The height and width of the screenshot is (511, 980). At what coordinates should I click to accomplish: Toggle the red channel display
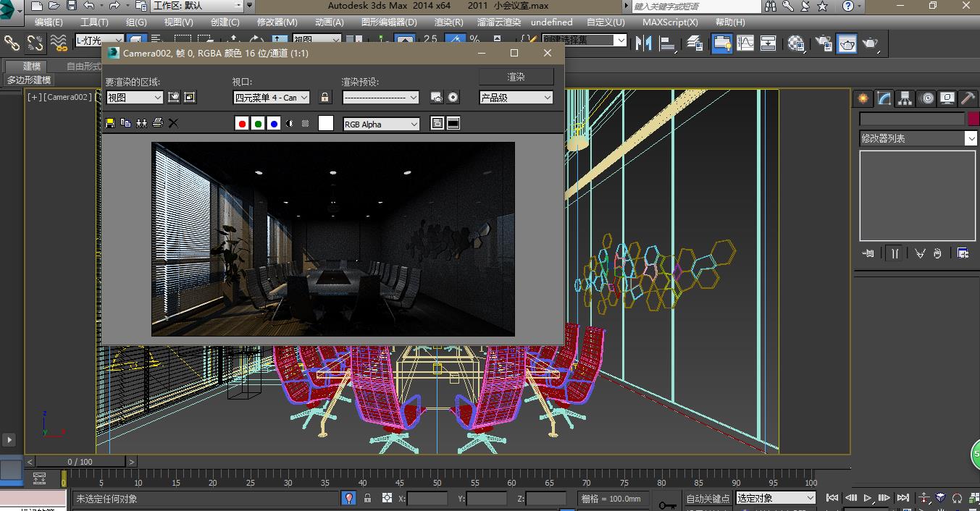click(x=242, y=124)
